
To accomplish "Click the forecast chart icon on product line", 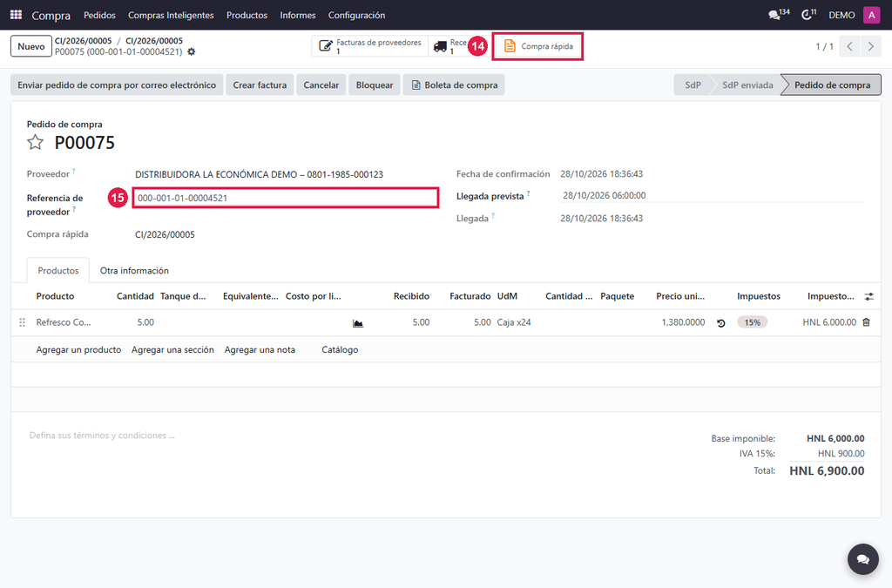I will (x=358, y=323).
